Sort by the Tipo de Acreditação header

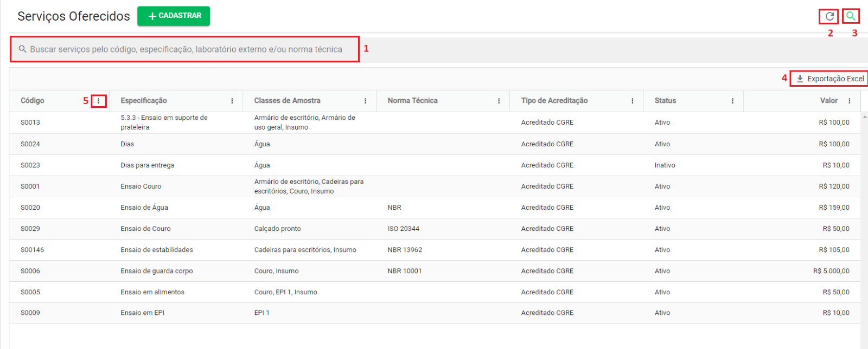(x=554, y=101)
